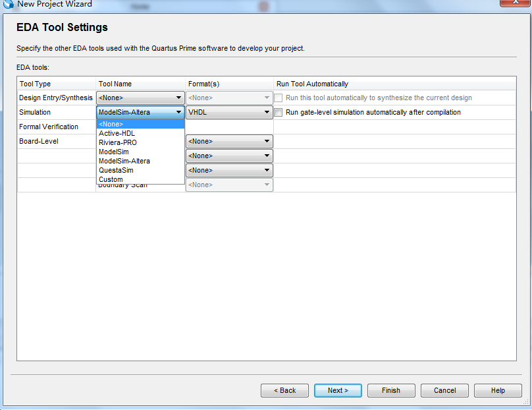Go to the previous page with Back
532x410 pixels.
tap(284, 390)
